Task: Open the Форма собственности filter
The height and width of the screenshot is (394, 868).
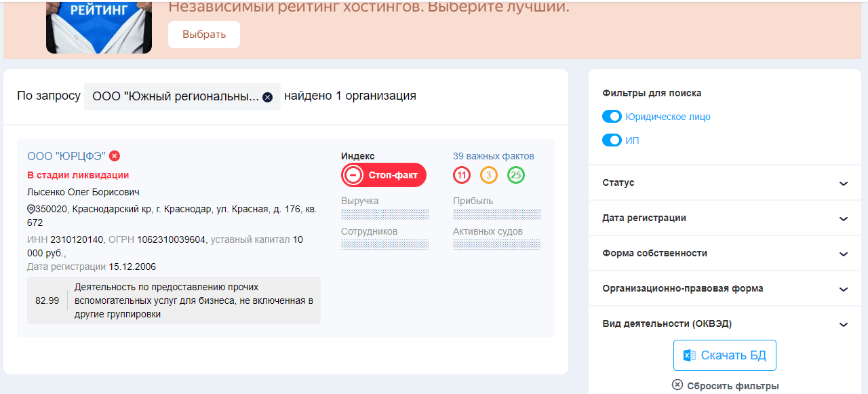Action: 843,254
